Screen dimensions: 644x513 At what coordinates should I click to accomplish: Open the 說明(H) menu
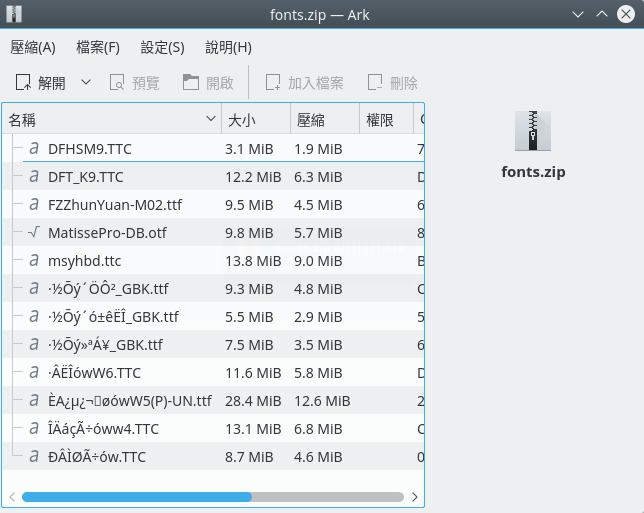tap(228, 47)
